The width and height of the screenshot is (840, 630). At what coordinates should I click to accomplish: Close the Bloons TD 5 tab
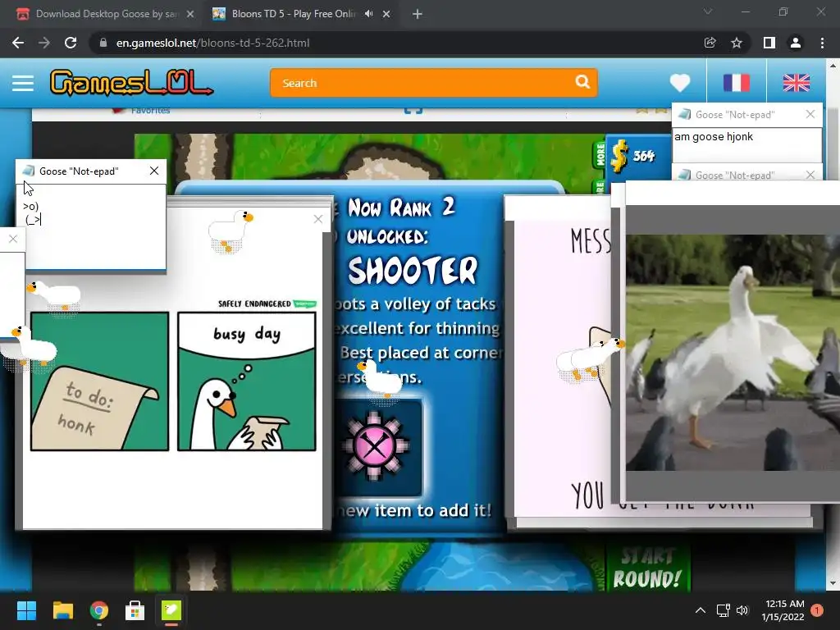[386, 15]
